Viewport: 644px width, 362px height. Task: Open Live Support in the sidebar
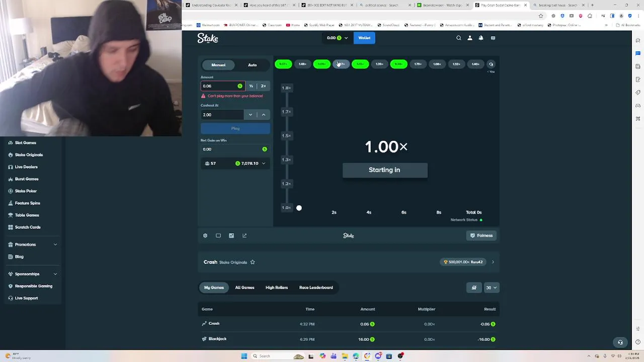[x=26, y=298]
